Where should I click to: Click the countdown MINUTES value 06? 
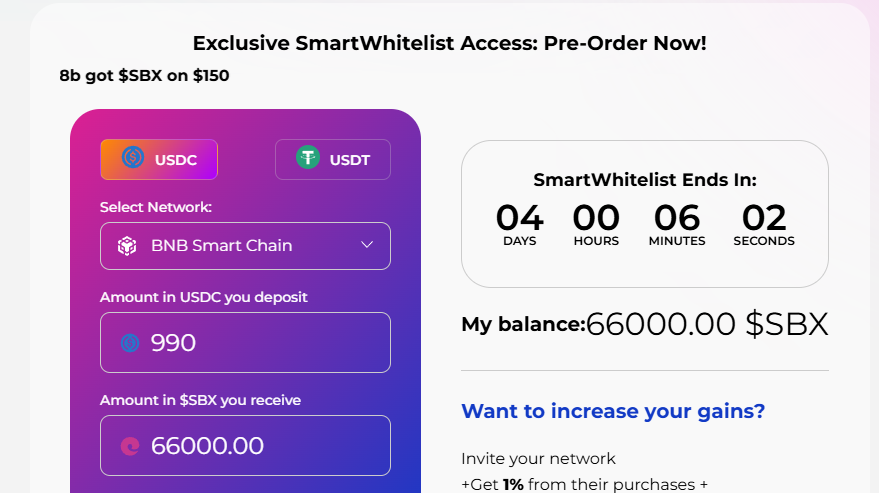pyautogui.click(x=677, y=218)
